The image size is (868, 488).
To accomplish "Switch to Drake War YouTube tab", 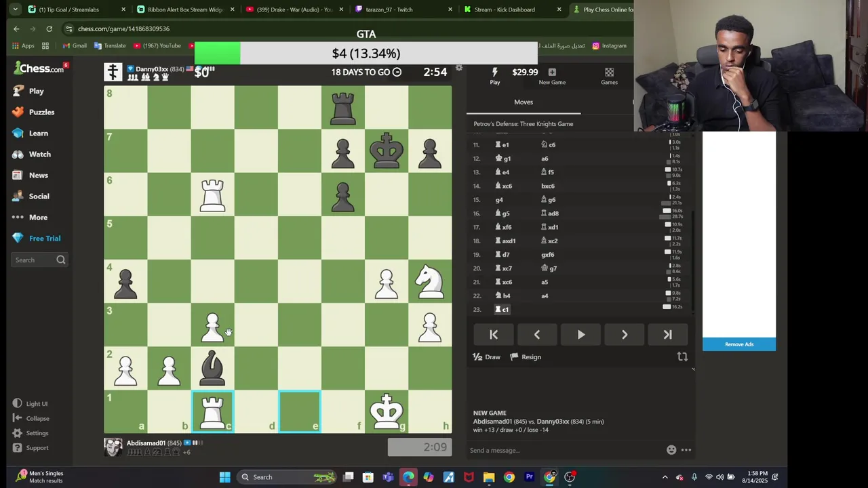I will [x=293, y=9].
